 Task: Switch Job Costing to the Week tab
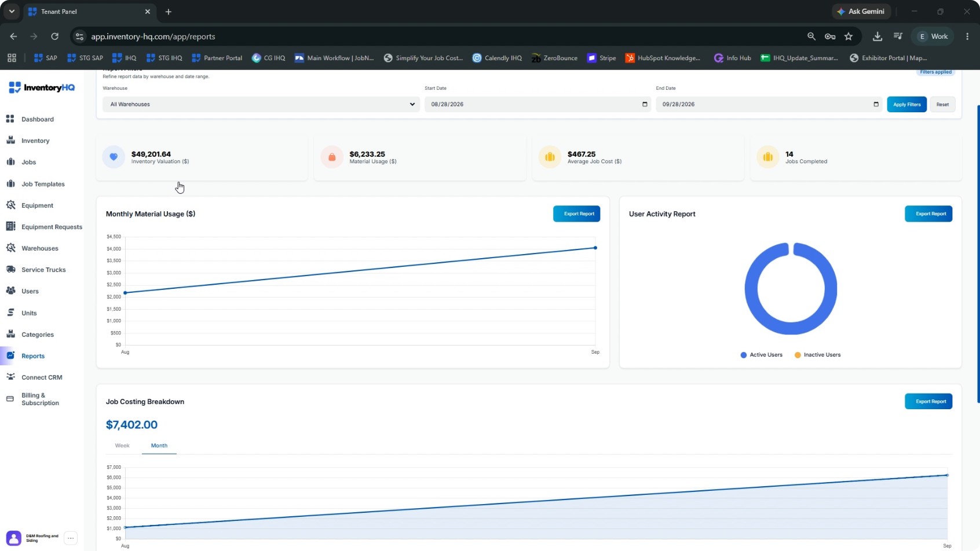click(x=122, y=446)
